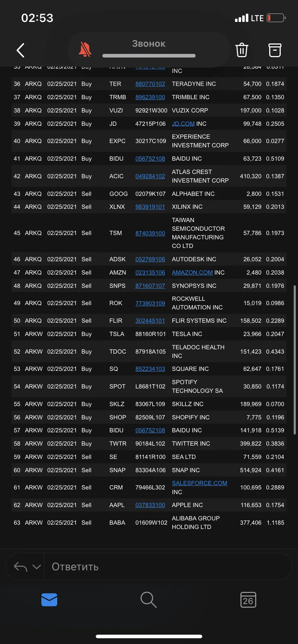Tap the reply arrow icon
This screenshot has width=298, height=644.
(x=21, y=567)
